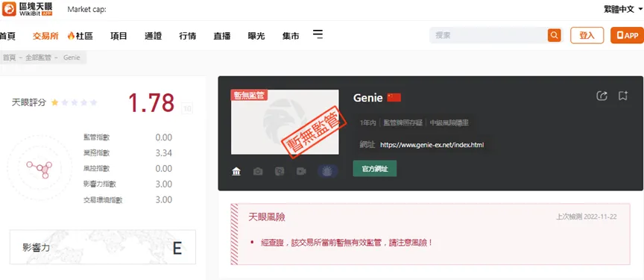Open the genie-ex.net website URL
The height and width of the screenshot is (280, 644).
tap(432, 145)
